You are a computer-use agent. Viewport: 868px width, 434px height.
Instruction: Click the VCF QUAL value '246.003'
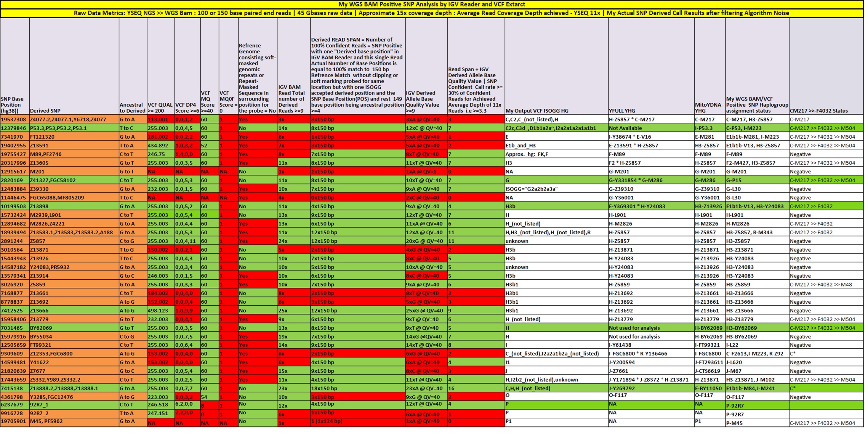(161, 276)
